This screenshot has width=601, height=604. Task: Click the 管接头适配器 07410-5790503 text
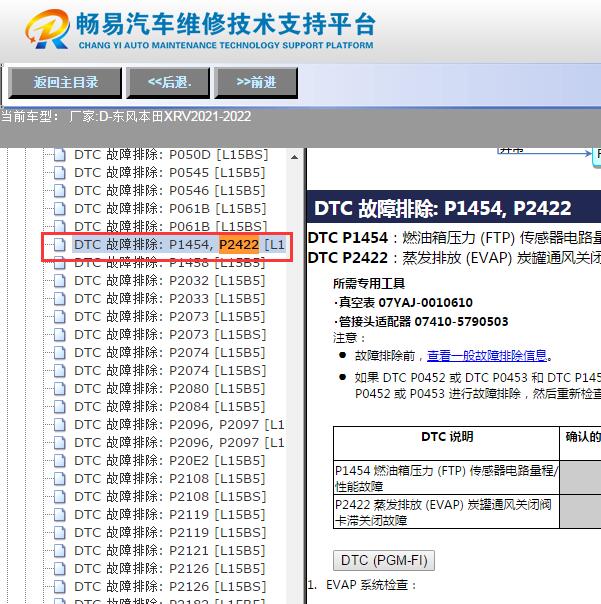point(421,321)
